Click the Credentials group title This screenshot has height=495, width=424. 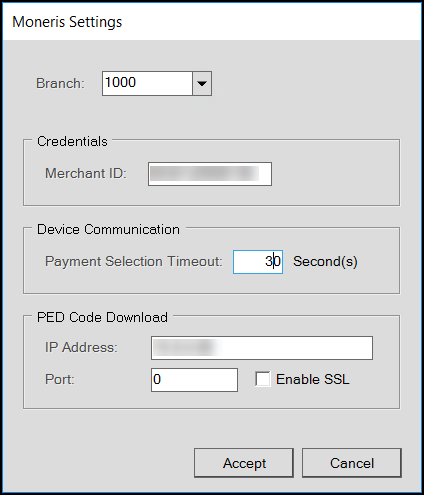(72, 141)
